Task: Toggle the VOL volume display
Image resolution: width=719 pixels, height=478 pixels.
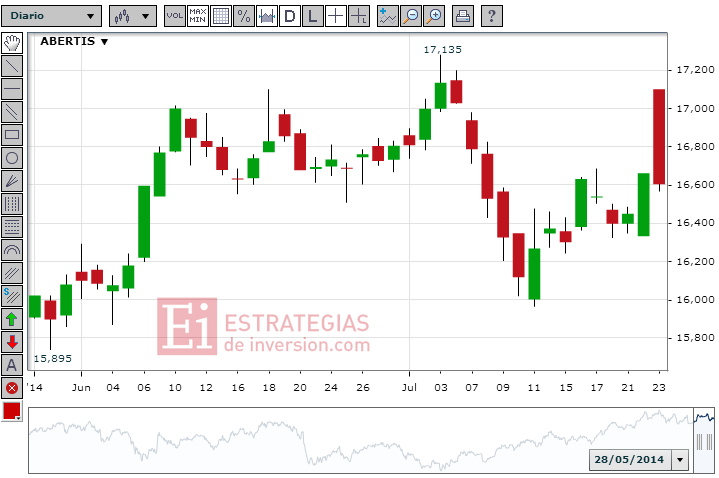Action: (175, 16)
